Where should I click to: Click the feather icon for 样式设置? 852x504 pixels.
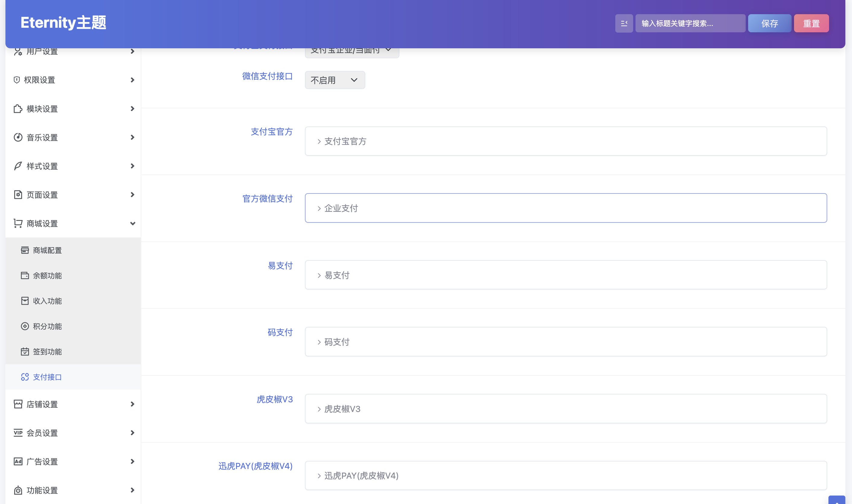[18, 166]
